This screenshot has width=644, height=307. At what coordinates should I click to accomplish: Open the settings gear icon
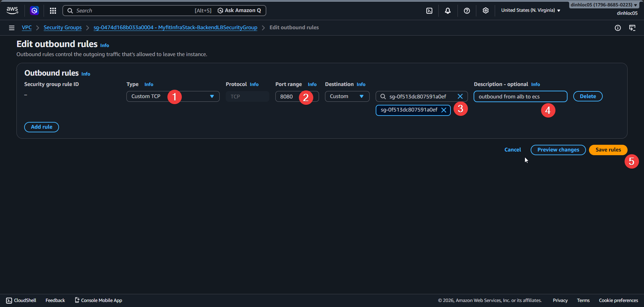(485, 11)
